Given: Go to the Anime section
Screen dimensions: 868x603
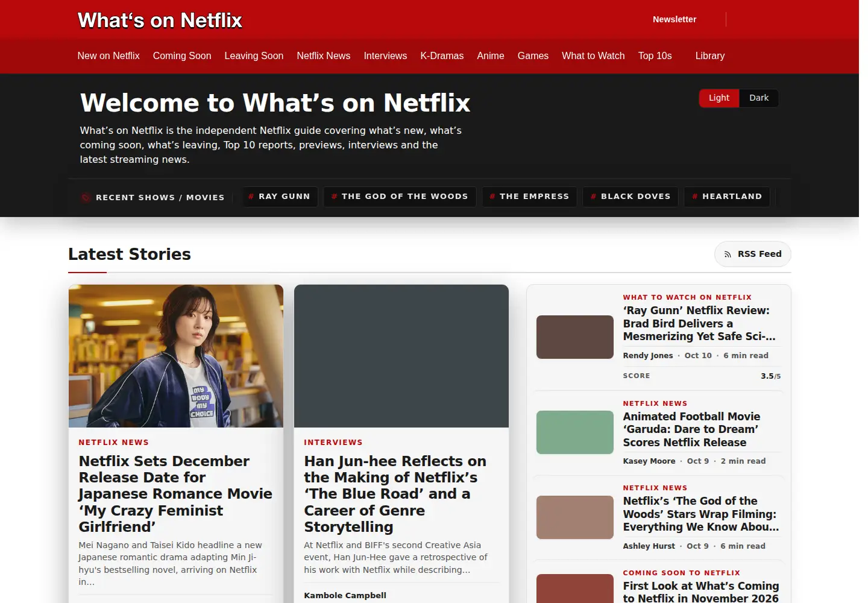Looking at the screenshot, I should (x=491, y=55).
